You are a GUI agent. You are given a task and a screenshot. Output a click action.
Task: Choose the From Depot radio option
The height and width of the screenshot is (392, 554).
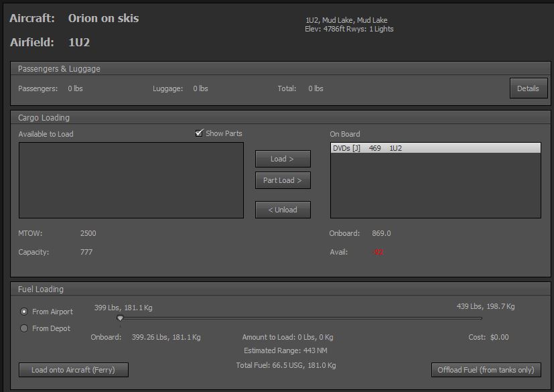click(x=25, y=328)
